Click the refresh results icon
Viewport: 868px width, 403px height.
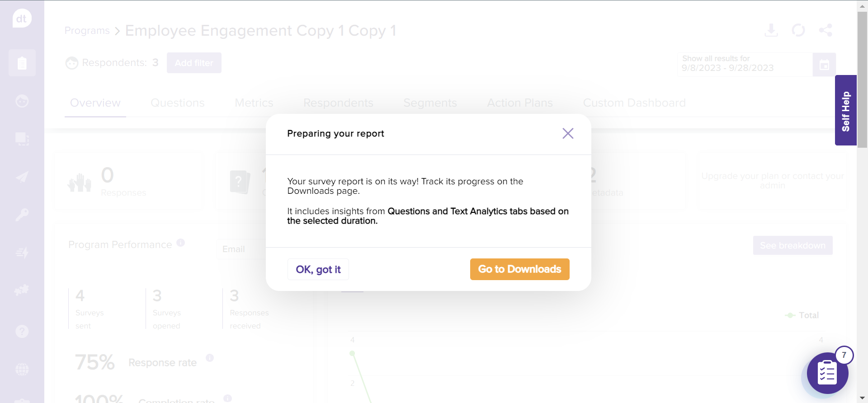click(798, 30)
